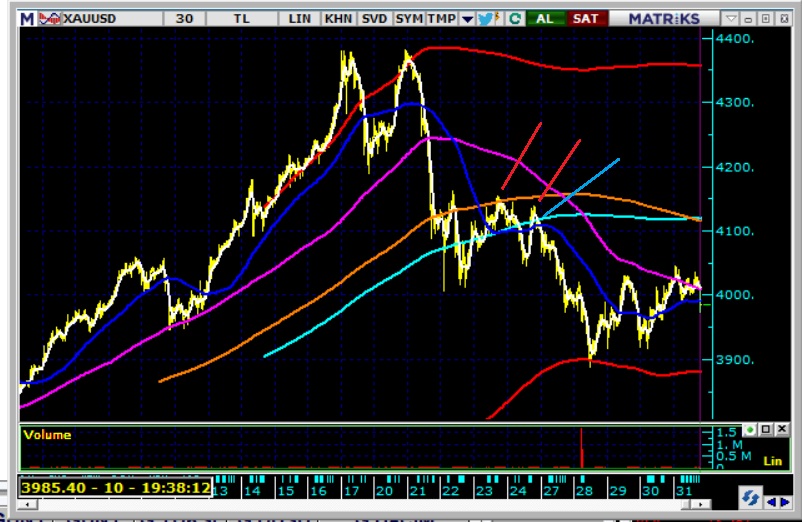Toggle the TL currency setting
Viewport: 802px width, 522px height.
[x=242, y=18]
